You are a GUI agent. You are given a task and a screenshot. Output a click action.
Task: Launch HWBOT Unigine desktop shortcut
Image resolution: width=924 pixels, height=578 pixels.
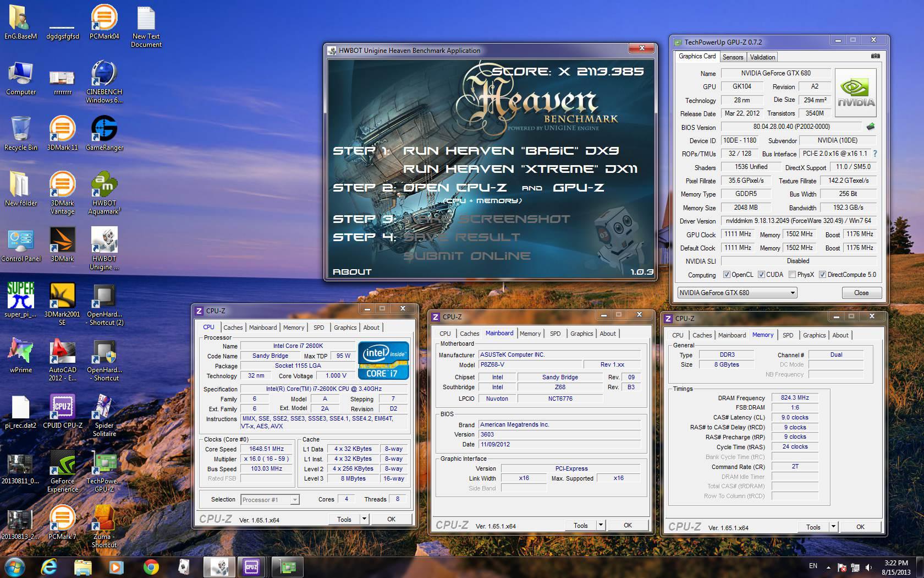click(x=104, y=249)
